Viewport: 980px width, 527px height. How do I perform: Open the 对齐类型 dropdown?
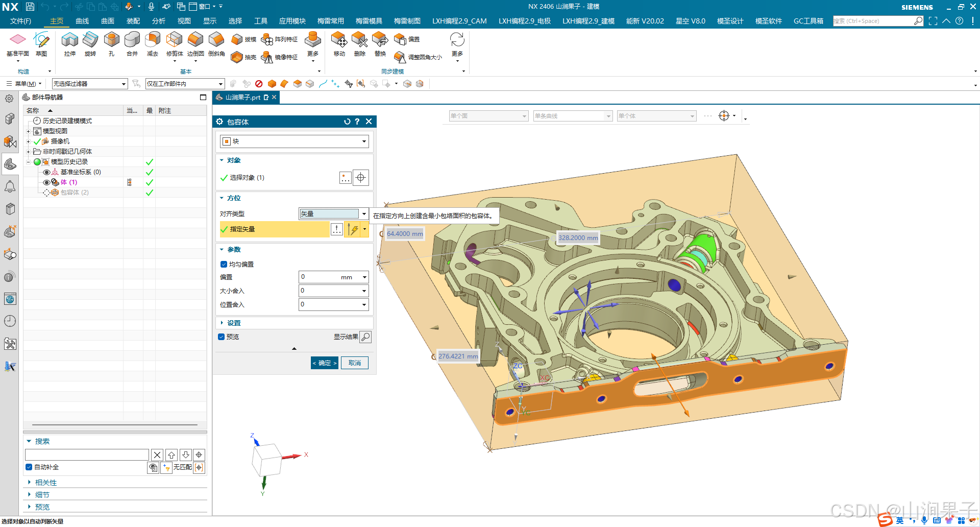(x=334, y=214)
